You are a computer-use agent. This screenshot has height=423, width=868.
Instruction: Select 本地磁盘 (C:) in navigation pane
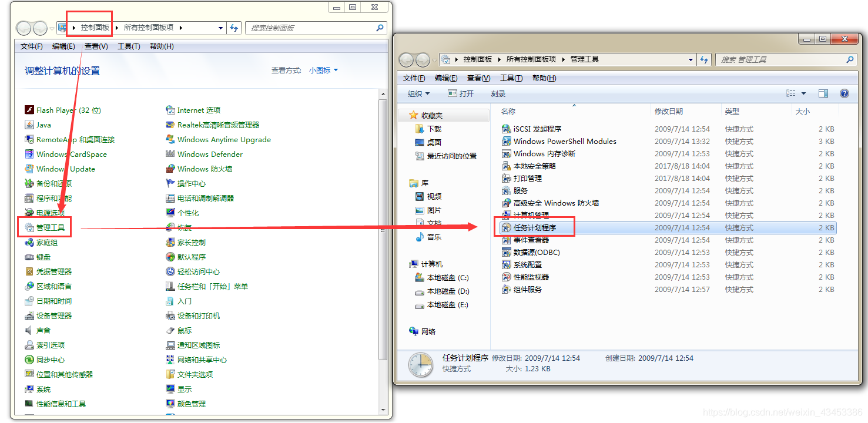click(x=448, y=277)
